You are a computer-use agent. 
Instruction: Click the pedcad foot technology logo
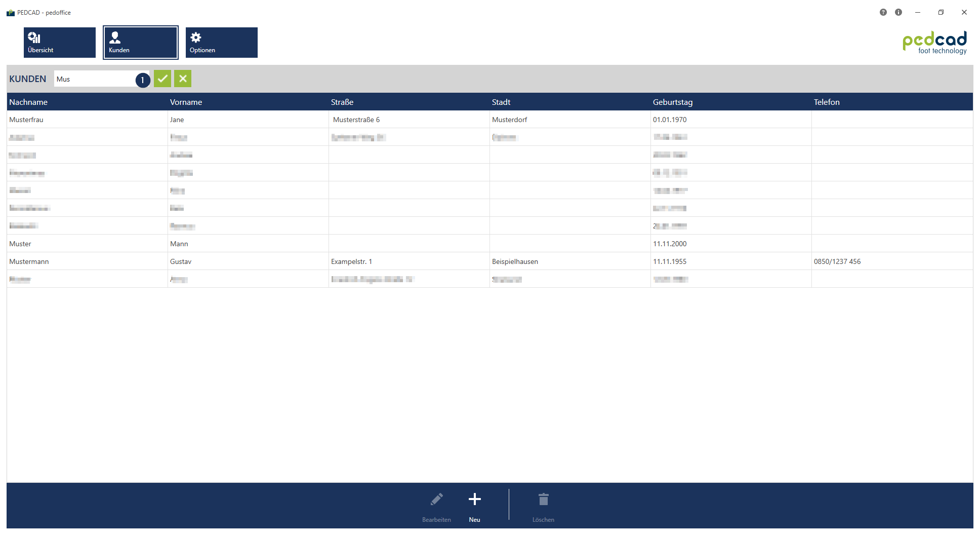click(x=934, y=43)
